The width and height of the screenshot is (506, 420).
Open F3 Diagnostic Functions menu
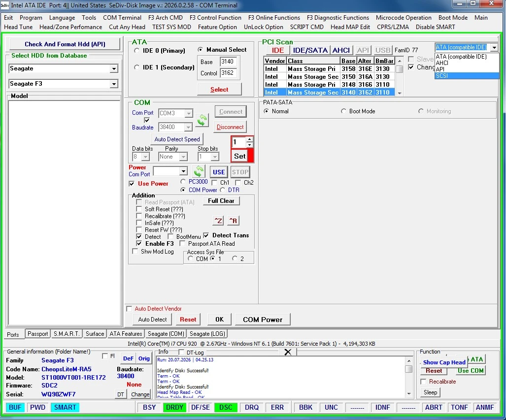(x=338, y=18)
